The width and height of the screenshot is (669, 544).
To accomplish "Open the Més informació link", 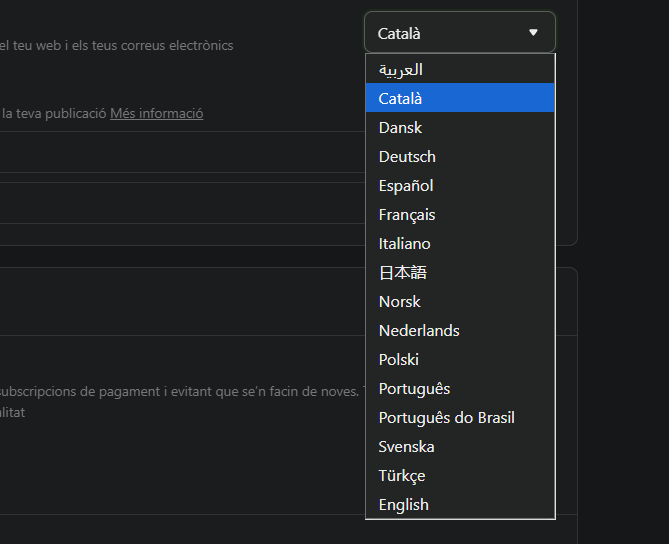I will (157, 113).
